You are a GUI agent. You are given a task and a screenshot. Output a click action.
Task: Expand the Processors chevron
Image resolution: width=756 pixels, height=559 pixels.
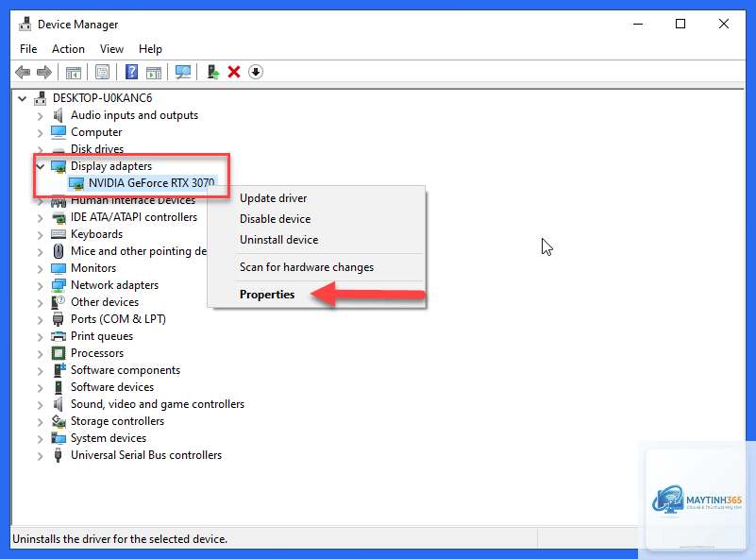pyautogui.click(x=41, y=353)
